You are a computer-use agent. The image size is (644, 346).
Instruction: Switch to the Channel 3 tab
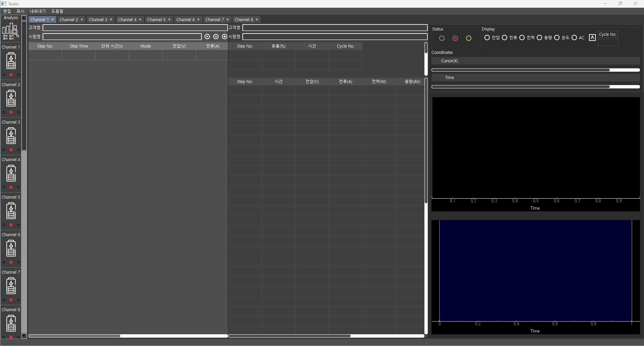point(98,19)
